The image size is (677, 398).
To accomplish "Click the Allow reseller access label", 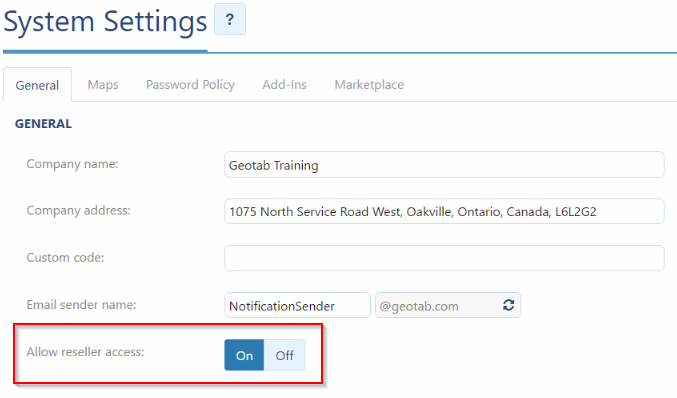I will (x=85, y=352).
